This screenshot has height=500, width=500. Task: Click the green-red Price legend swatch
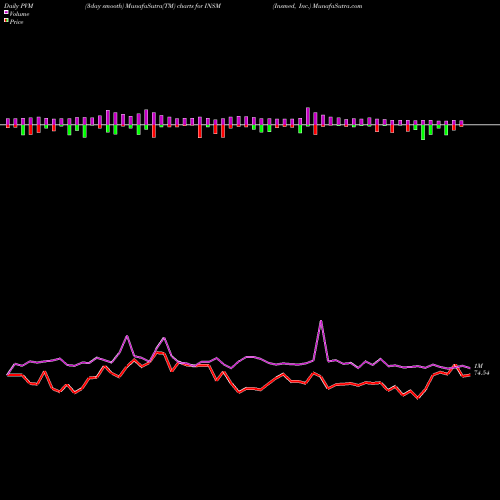click(x=6, y=21)
